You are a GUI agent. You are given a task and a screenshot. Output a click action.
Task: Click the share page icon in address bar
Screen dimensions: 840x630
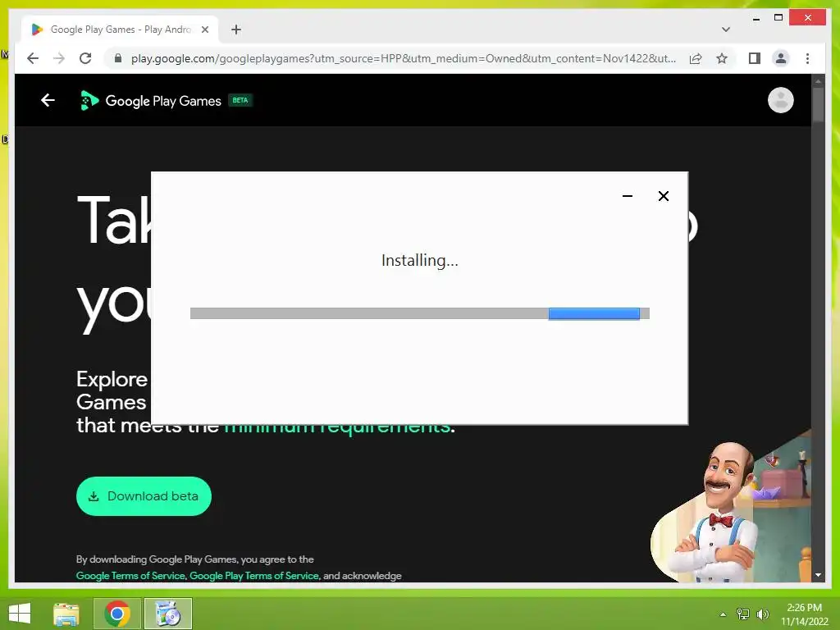696,58
